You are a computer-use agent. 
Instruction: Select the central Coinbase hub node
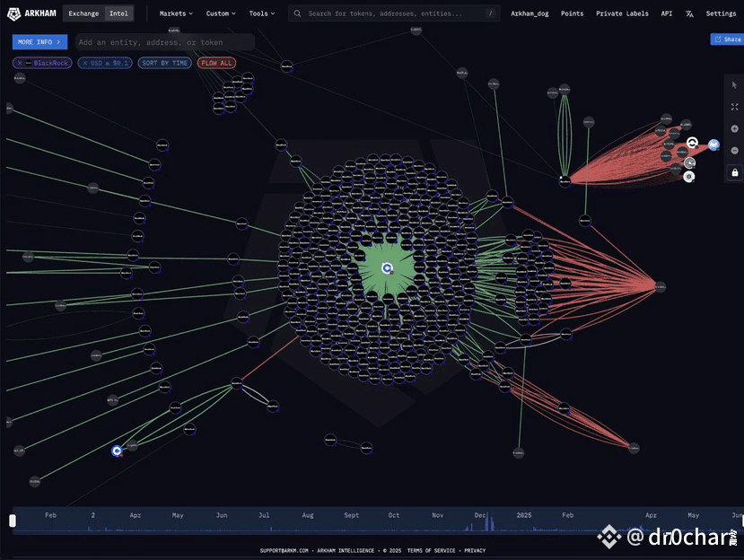[387, 268]
